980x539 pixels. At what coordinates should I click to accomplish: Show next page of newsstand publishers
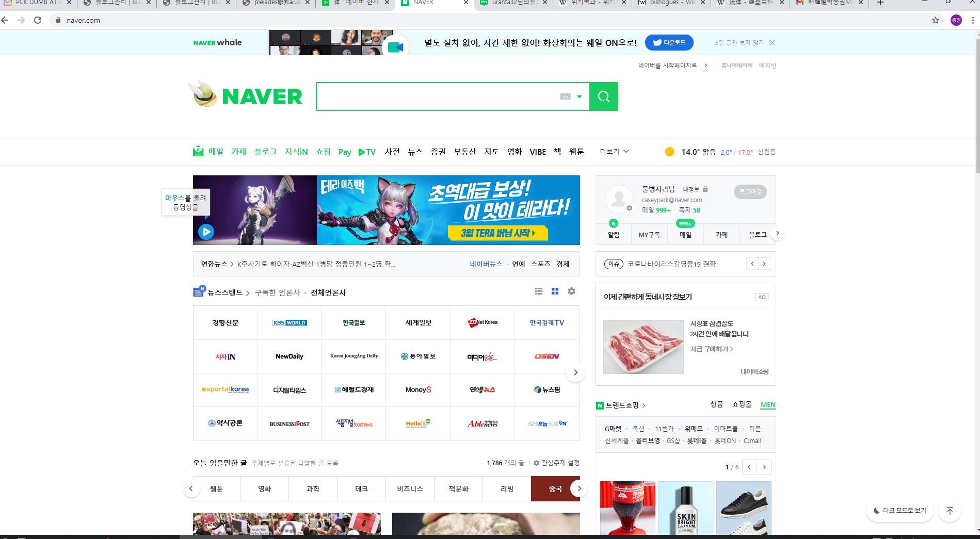pyautogui.click(x=576, y=372)
